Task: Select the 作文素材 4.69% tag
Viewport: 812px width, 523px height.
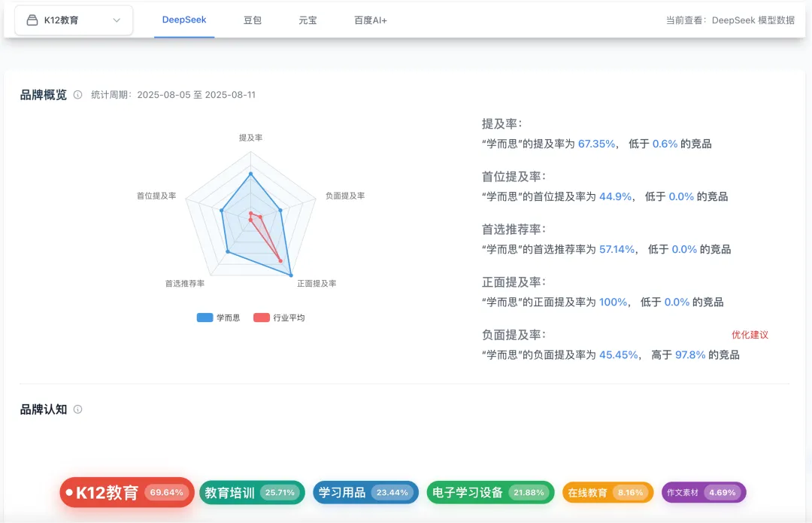Action: (704, 492)
